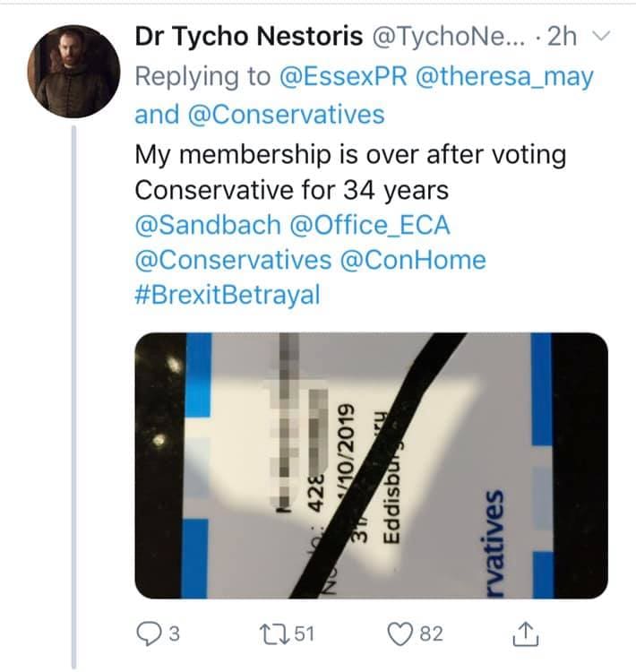Tap the share upload icon
The height and width of the screenshot is (672, 636).
[x=525, y=633]
